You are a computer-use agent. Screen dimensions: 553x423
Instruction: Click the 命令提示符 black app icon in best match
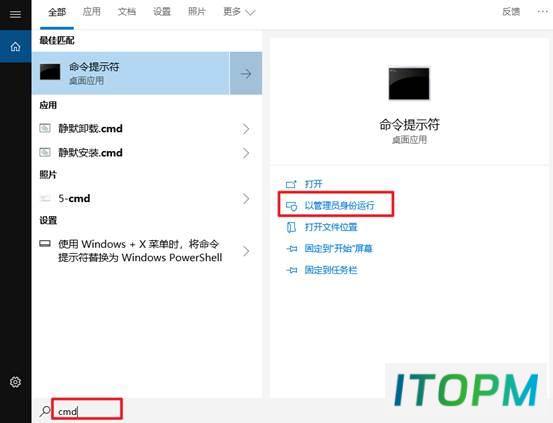tap(50, 72)
